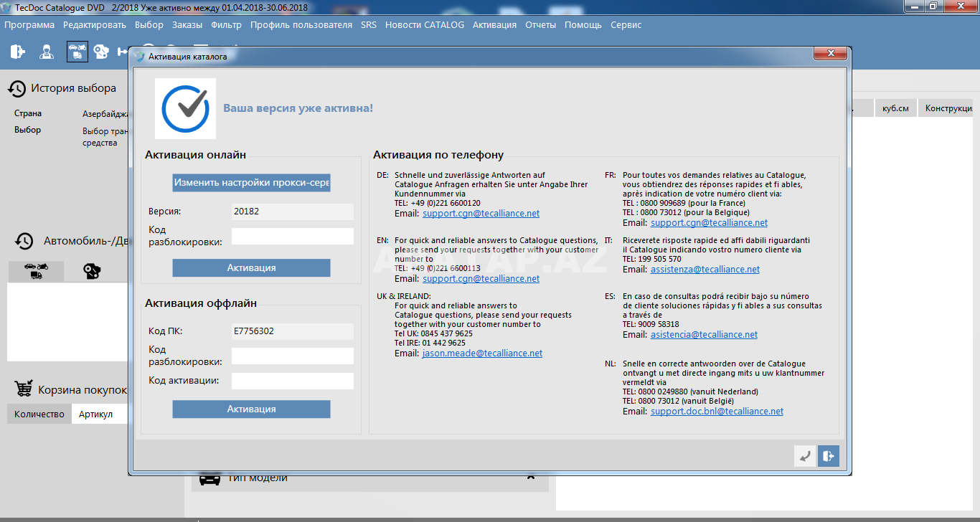Click the Tel UK: 0845 437 9625 text
980x522 pixels.
click(x=433, y=333)
